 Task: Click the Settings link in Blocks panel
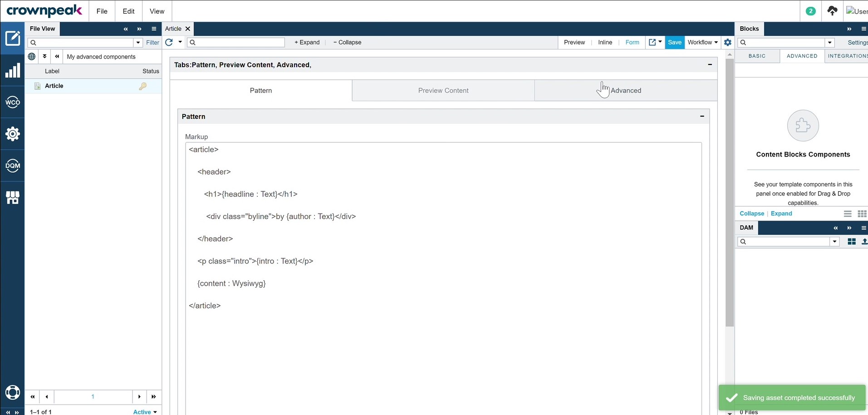(858, 43)
